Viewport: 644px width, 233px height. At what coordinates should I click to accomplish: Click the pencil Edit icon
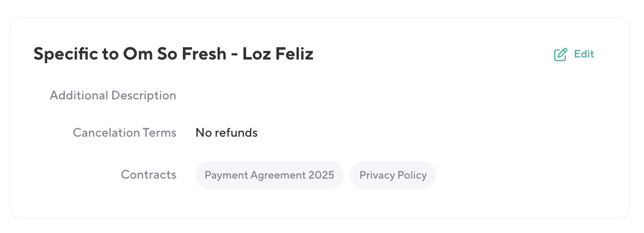pyautogui.click(x=560, y=54)
